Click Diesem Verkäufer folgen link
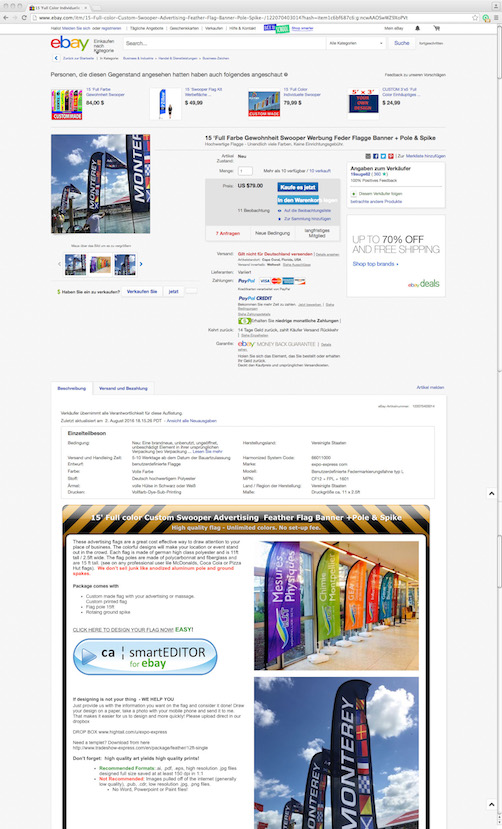The image size is (502, 829). (x=380, y=194)
